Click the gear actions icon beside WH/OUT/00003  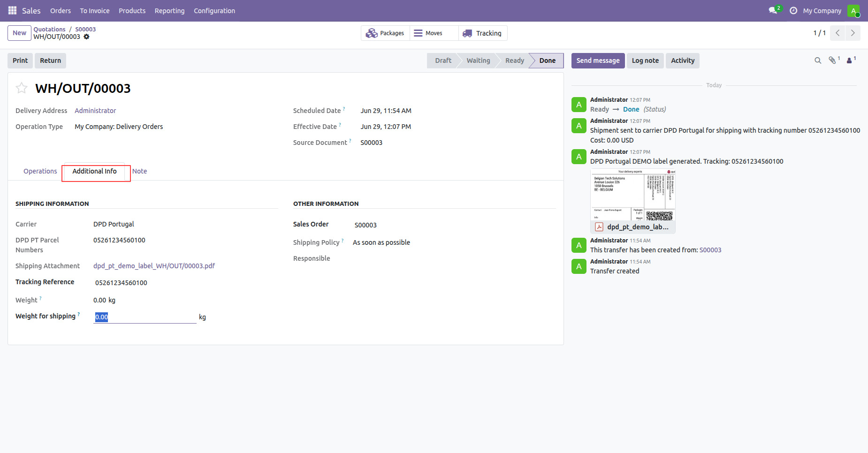pos(86,37)
